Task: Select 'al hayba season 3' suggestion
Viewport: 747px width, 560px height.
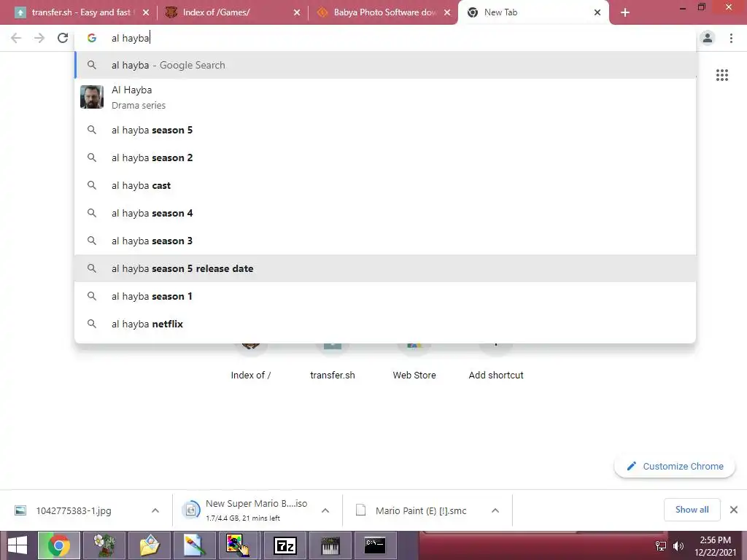Action: 385,241
